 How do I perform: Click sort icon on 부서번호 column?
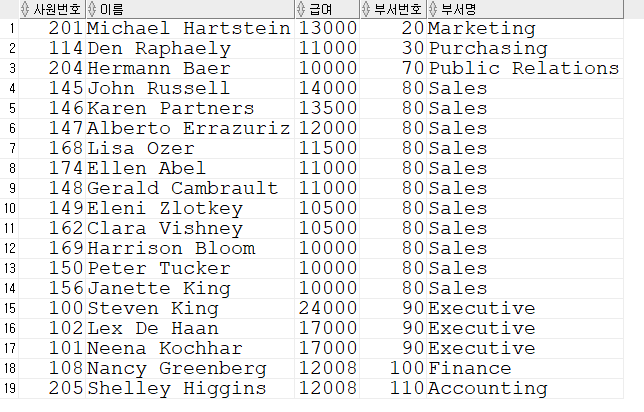[x=366, y=9]
